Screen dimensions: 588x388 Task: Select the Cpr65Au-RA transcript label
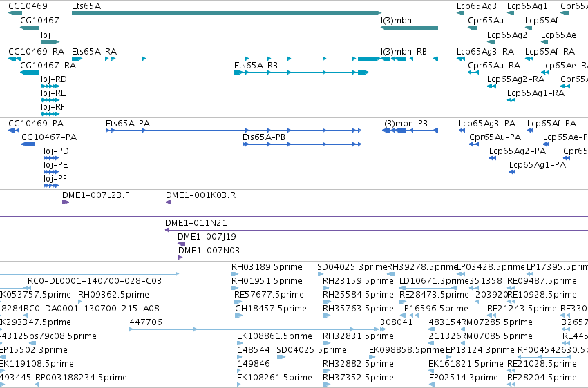494,65
